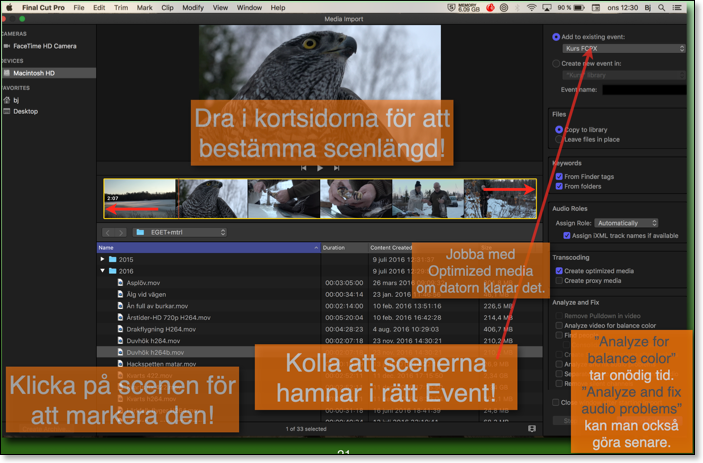Open the Modify menu
The width and height of the screenshot is (703, 463).
[x=193, y=8]
